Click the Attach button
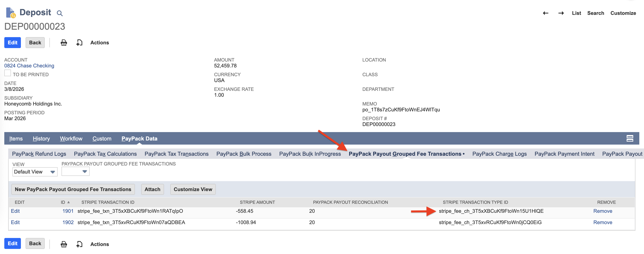 coord(152,189)
